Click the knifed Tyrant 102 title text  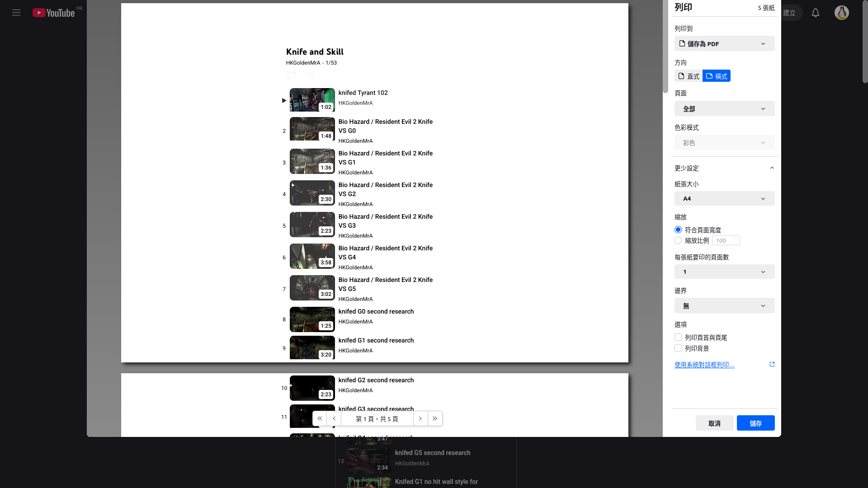[363, 93]
